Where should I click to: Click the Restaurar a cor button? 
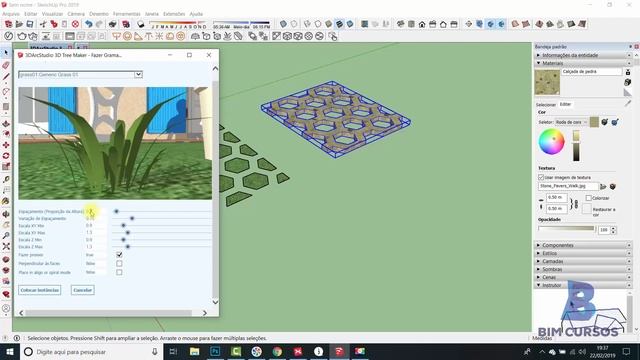click(587, 209)
